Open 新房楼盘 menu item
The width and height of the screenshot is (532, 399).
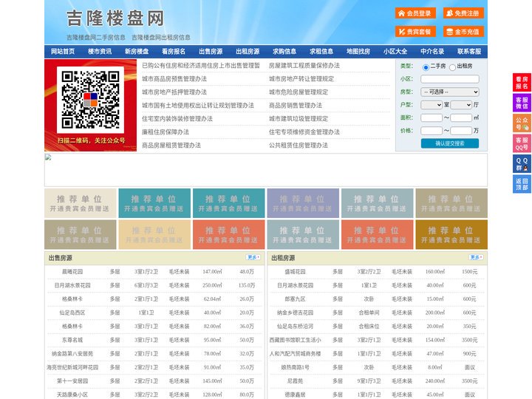(137, 52)
